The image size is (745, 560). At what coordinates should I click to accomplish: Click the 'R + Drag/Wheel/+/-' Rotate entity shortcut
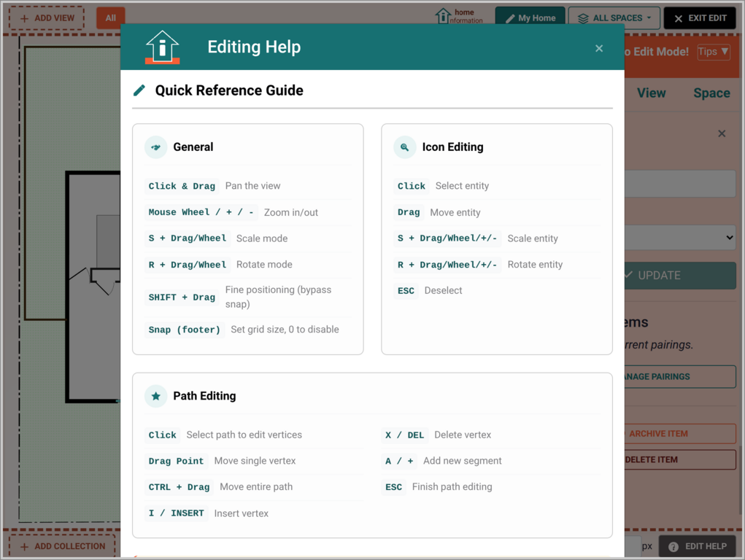coord(447,265)
